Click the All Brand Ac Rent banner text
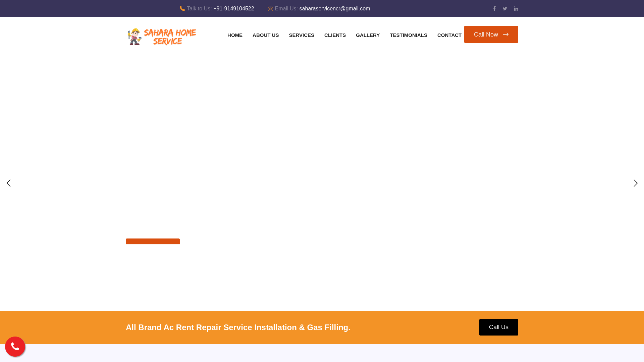This screenshot has height=362, width=644. pos(238,327)
